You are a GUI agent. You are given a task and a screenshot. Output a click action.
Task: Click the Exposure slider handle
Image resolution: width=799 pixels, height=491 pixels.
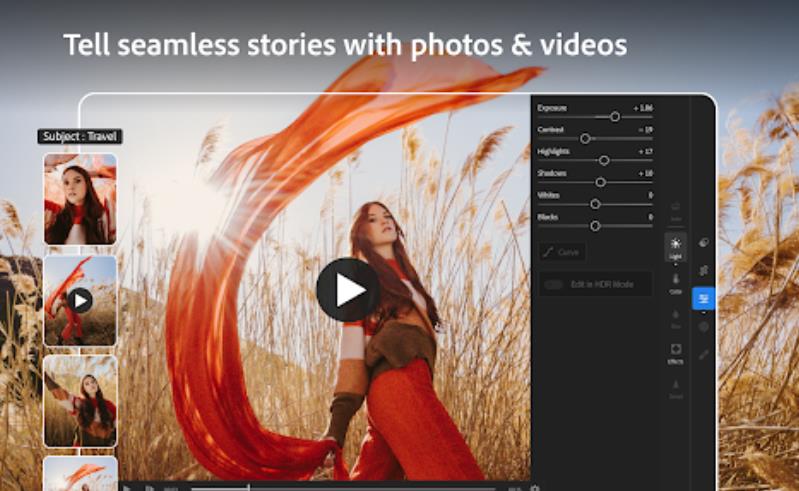(x=615, y=117)
